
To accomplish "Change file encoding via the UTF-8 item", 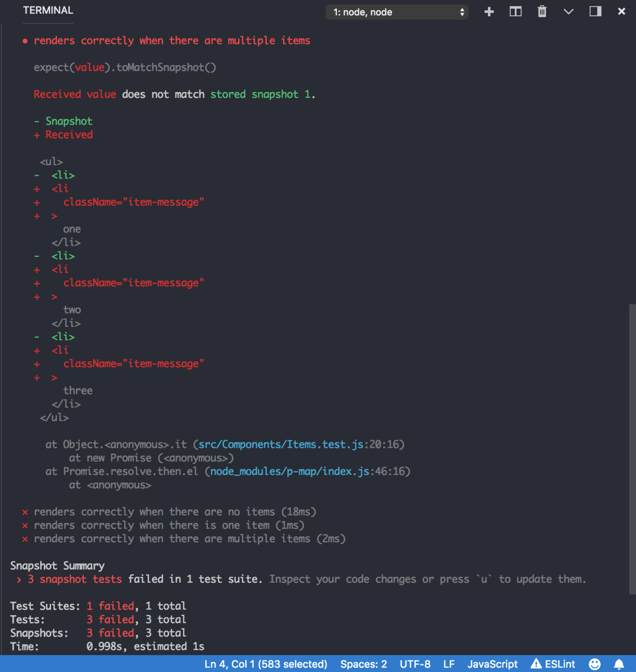I will [x=415, y=664].
